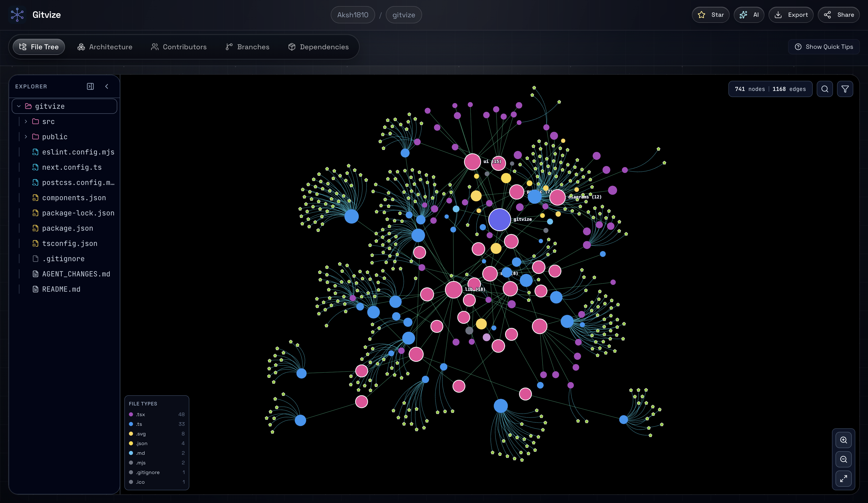Zoom out of the graph

(844, 459)
